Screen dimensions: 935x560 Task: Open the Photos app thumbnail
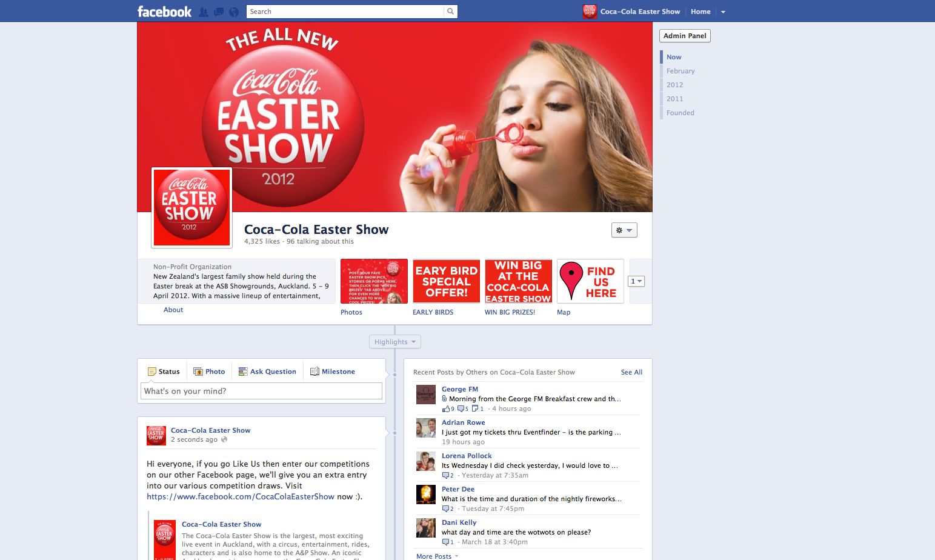374,281
